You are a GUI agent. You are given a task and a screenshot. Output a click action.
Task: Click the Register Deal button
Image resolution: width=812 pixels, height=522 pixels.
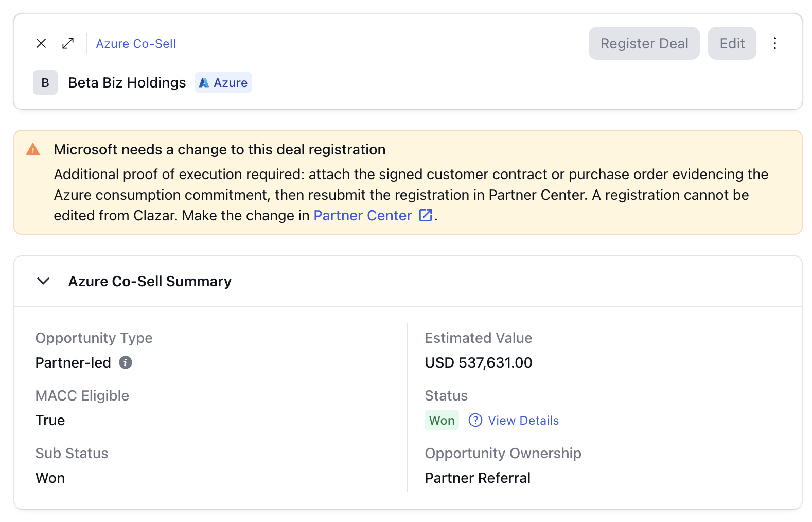point(644,43)
